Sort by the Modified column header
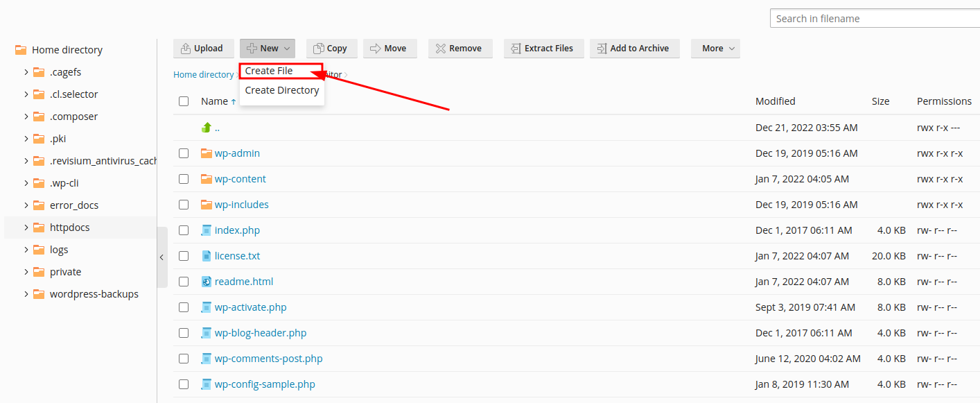Image resolution: width=980 pixels, height=403 pixels. (776, 101)
